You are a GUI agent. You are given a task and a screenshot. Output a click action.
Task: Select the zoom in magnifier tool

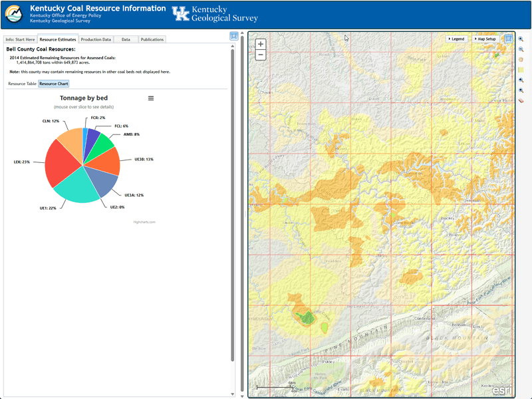[520, 39]
